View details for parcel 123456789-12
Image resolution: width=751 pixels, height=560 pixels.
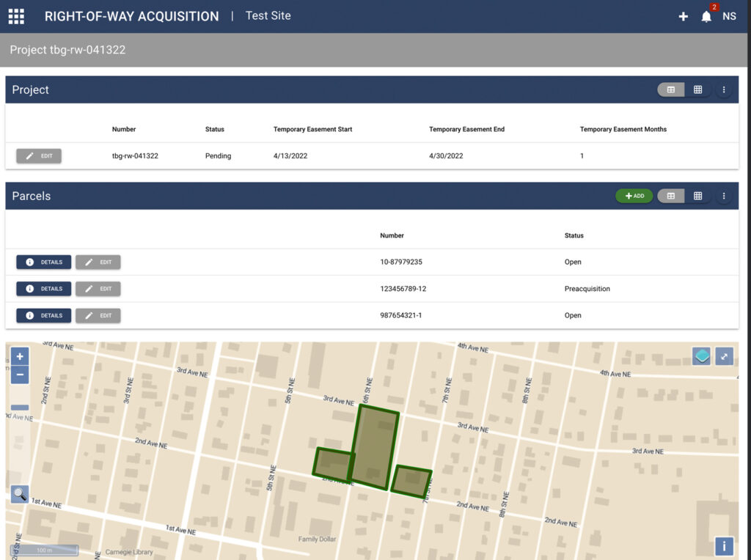pos(43,288)
